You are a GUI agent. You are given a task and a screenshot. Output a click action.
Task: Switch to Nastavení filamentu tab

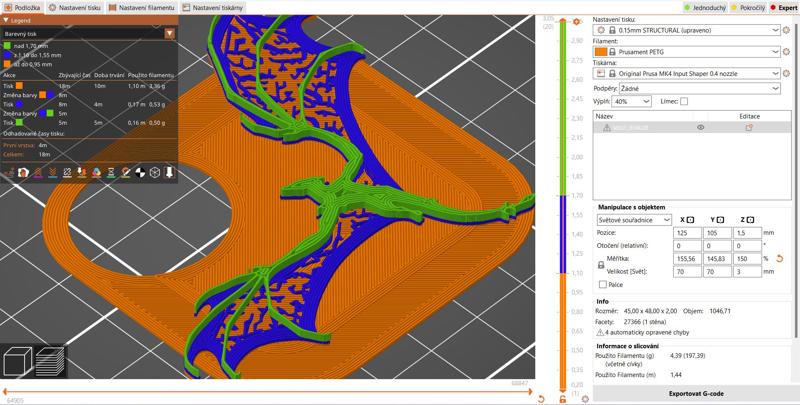tap(141, 8)
